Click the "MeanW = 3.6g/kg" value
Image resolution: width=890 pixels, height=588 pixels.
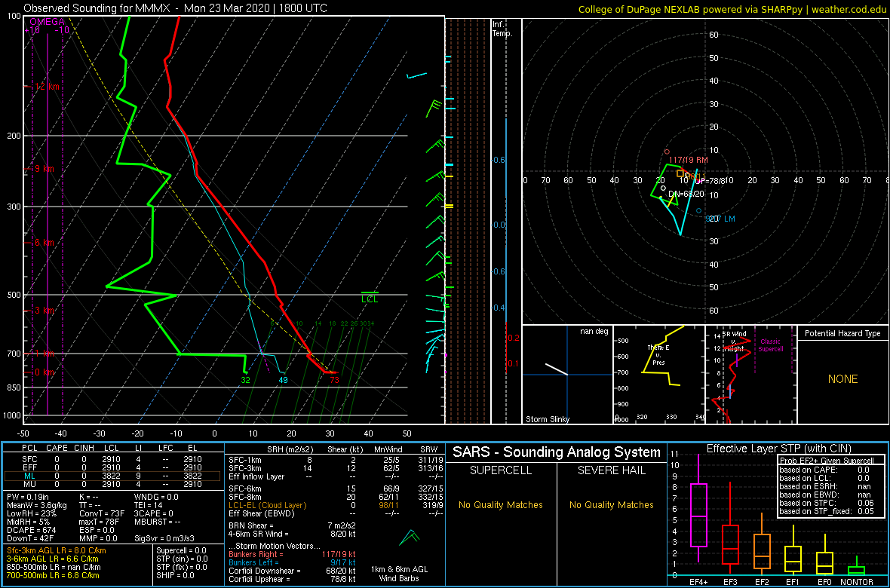[35, 507]
